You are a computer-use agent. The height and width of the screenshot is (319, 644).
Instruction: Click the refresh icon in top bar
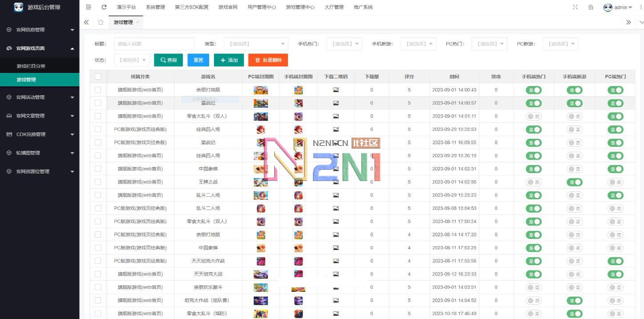(x=104, y=7)
